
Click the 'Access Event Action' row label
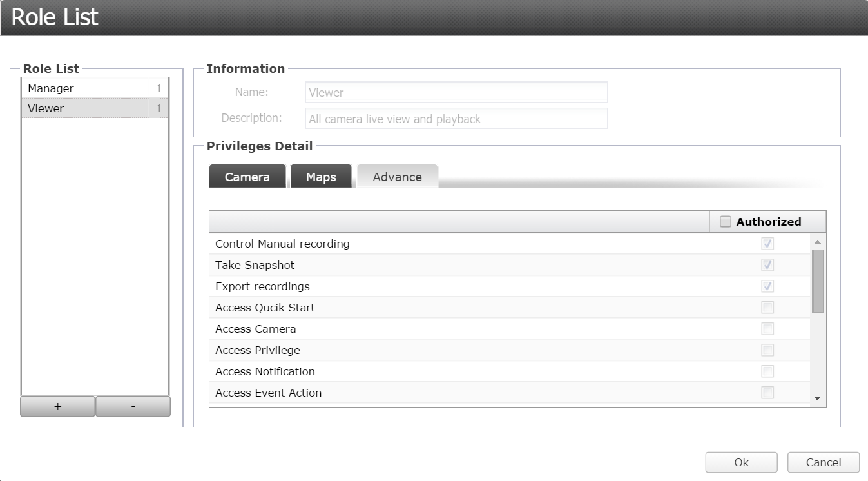[268, 393]
